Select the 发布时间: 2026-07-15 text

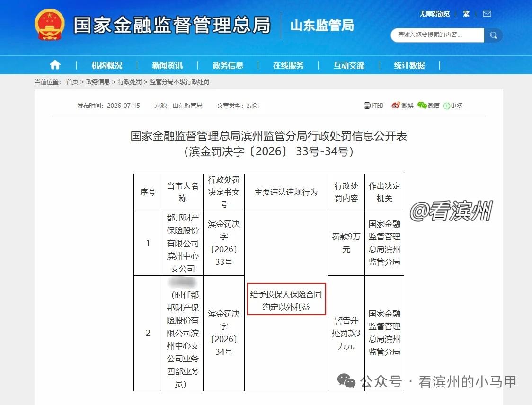click(108, 106)
